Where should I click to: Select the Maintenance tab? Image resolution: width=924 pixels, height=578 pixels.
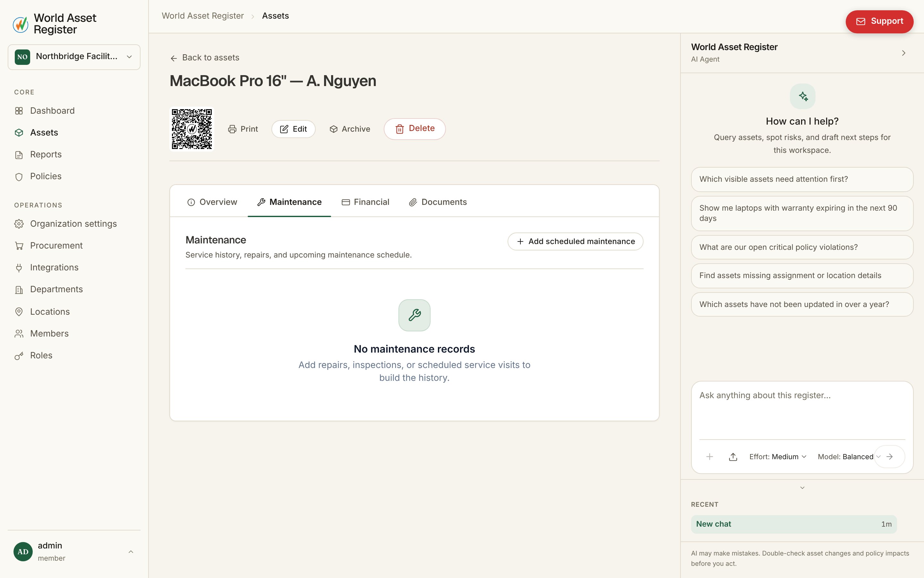point(289,202)
